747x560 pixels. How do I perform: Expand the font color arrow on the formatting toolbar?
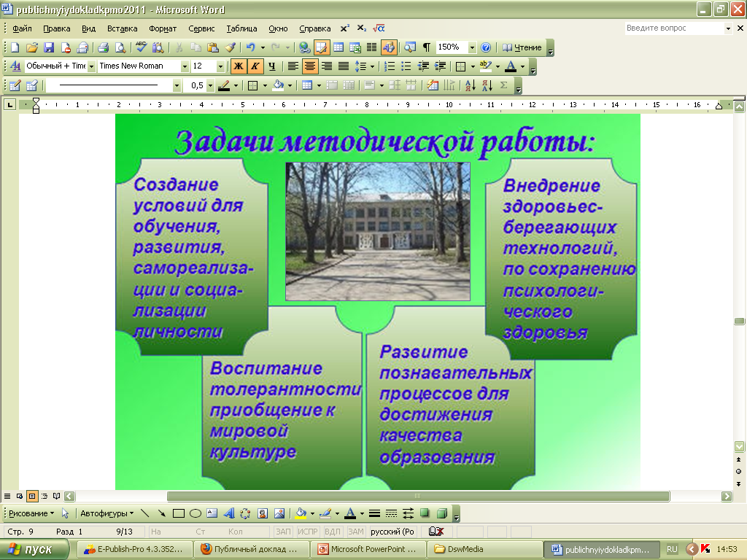click(522, 66)
